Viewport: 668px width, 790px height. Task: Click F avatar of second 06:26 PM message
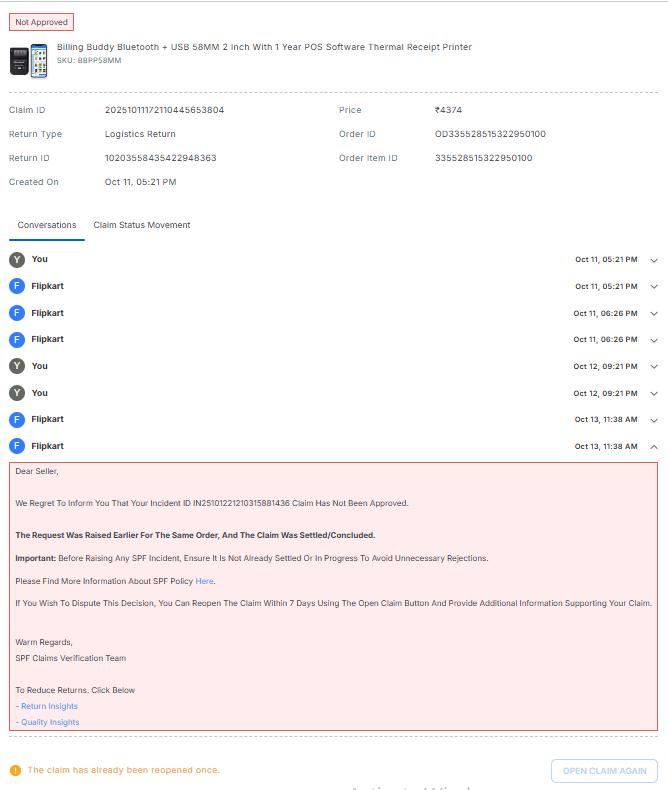click(x=17, y=340)
